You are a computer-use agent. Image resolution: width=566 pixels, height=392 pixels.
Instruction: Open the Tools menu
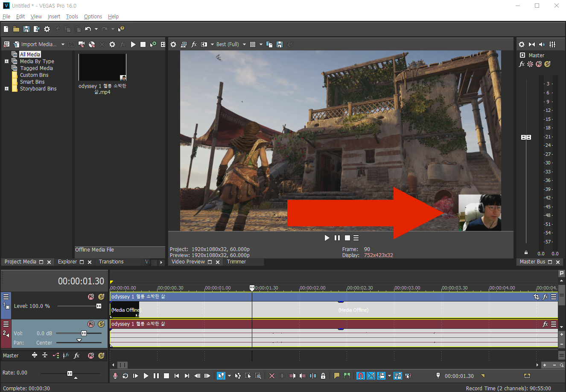pos(72,17)
